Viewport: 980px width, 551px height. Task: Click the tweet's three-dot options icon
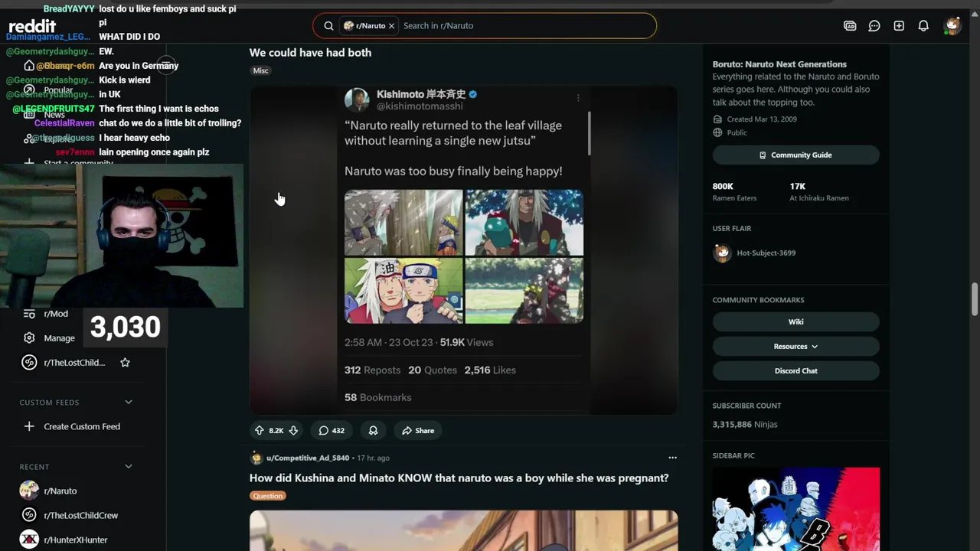coord(578,97)
